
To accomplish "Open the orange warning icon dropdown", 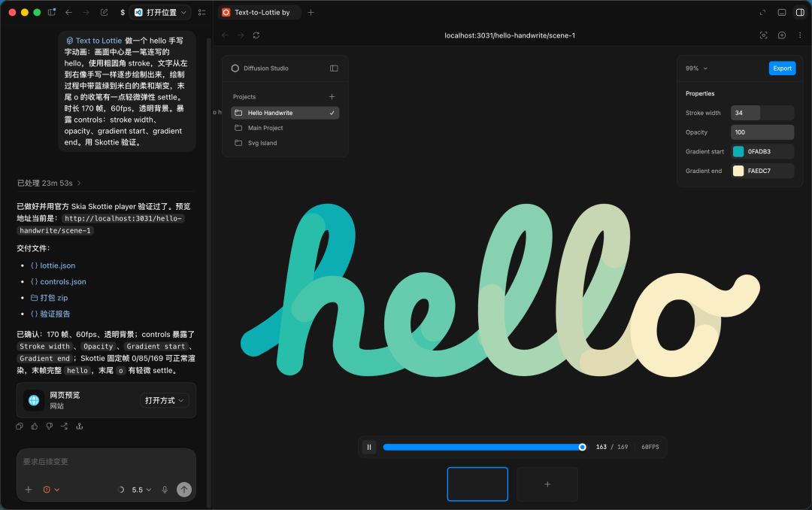I will (x=51, y=489).
